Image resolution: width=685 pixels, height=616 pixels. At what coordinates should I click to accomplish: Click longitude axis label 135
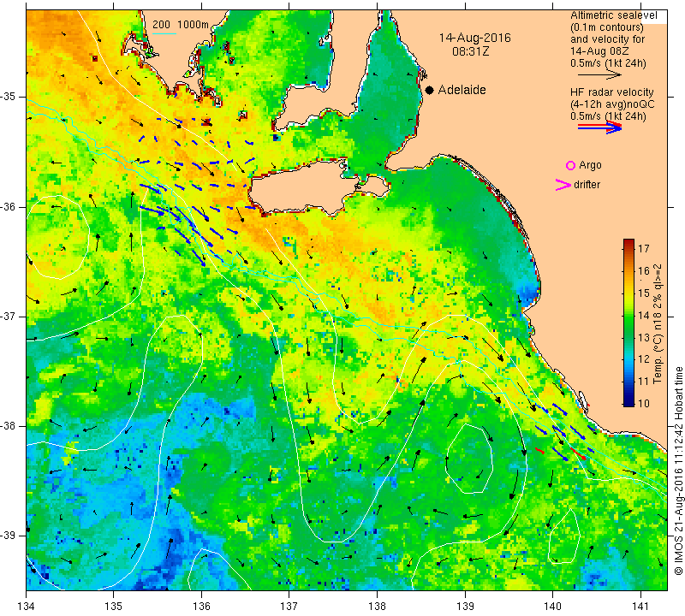pyautogui.click(x=114, y=607)
